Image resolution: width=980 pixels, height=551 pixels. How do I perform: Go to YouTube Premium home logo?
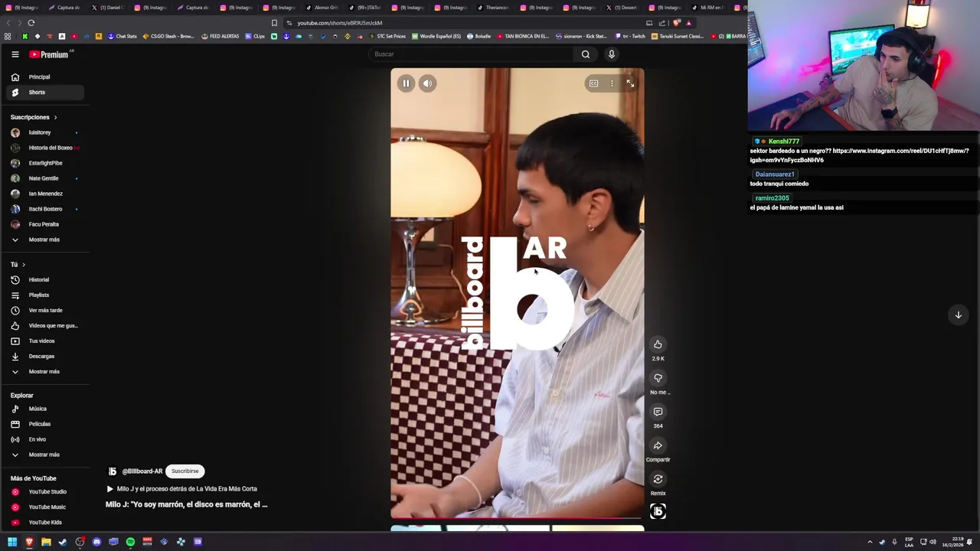coord(49,54)
